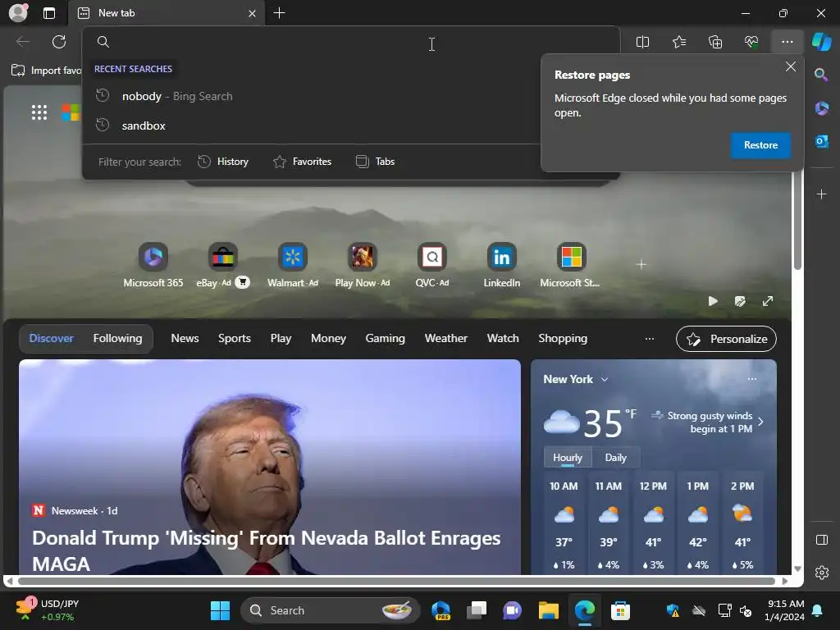Expand the background to full view
The image size is (840, 630).
click(767, 301)
